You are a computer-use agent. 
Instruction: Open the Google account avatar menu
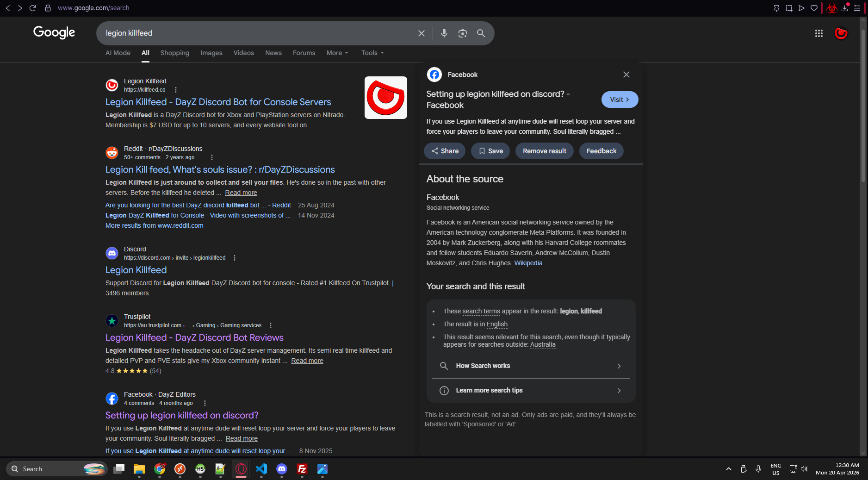point(841,33)
